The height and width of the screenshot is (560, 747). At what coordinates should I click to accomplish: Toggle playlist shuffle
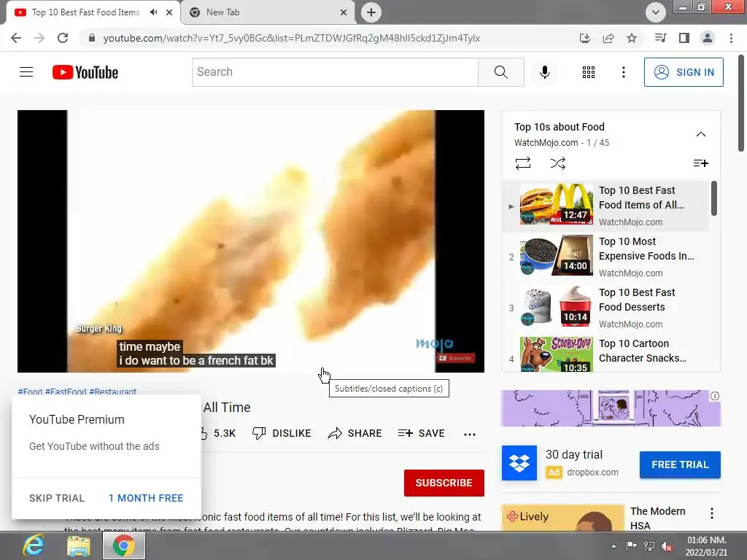click(x=557, y=163)
